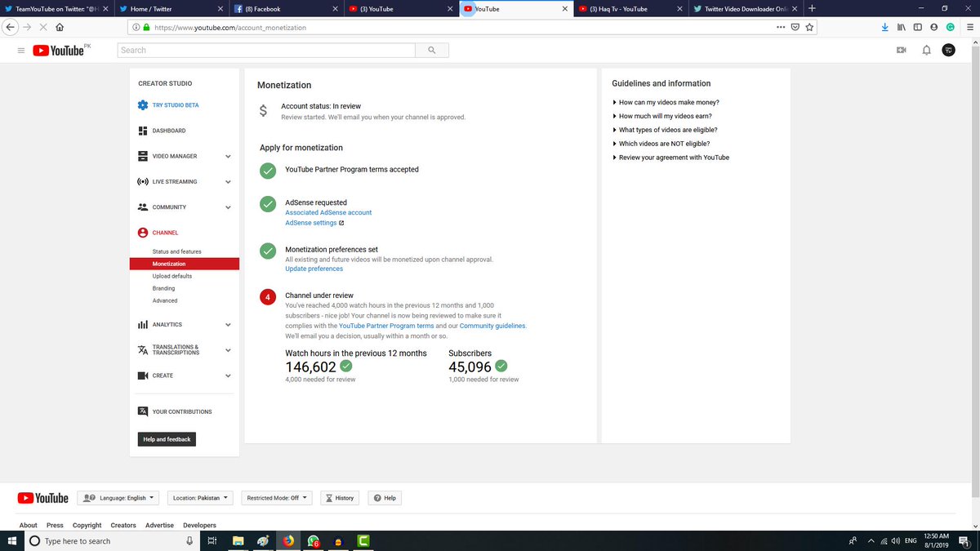Screen dimensions: 980x551
Task: Open the YouTube hamburger guide menu
Action: (x=20, y=51)
